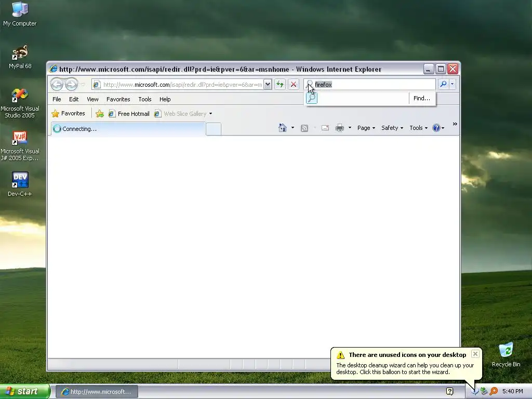Expand the Help icon dropdown arrow
The image size is (532, 399).
[443, 128]
